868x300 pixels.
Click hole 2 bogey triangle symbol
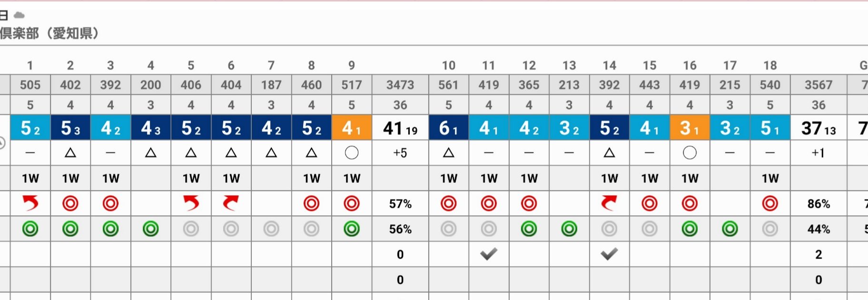[70, 153]
